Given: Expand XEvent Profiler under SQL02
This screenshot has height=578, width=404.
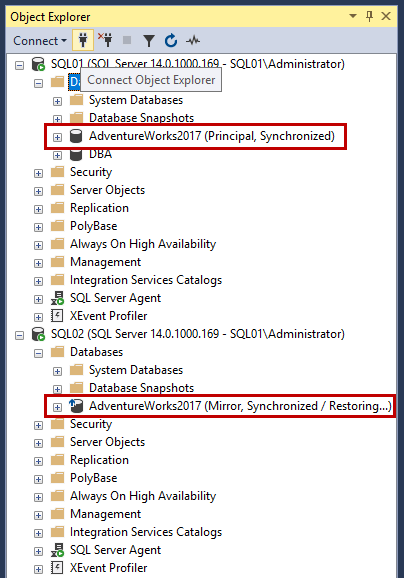Looking at the screenshot, I should click(x=38, y=570).
